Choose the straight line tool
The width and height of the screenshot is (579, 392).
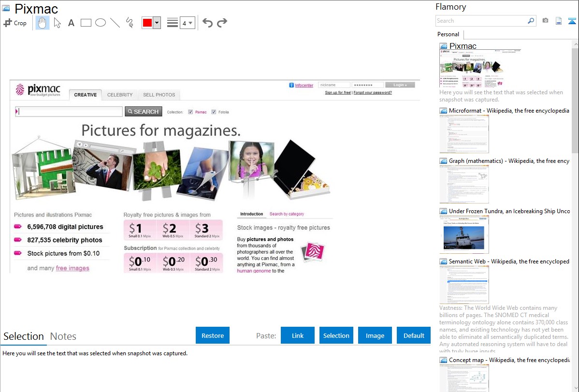tap(115, 23)
